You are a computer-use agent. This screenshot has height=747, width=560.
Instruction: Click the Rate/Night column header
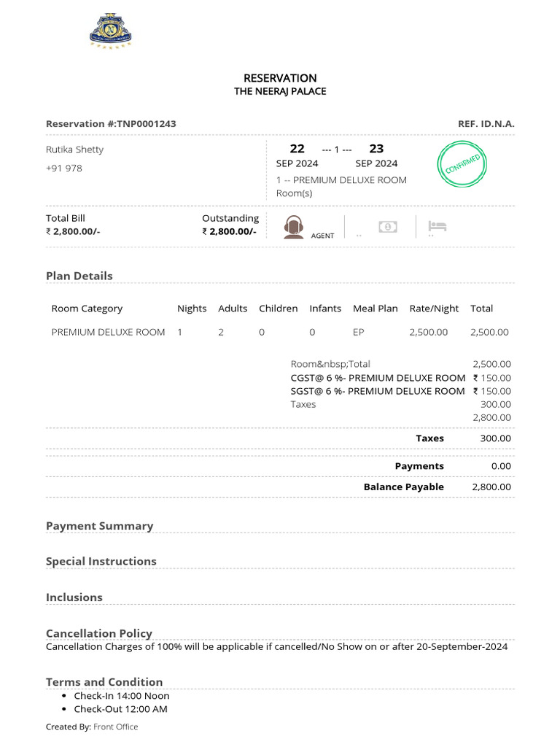tap(434, 309)
